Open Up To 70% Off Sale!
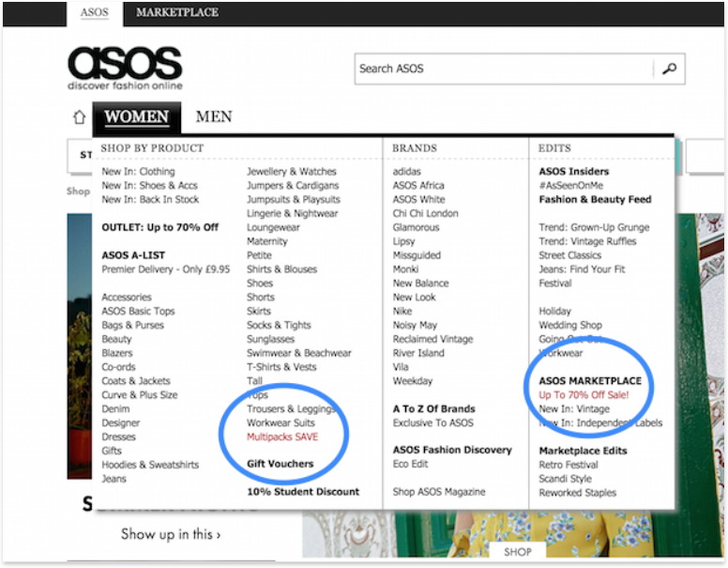Viewport: 728px width, 568px height. point(584,394)
